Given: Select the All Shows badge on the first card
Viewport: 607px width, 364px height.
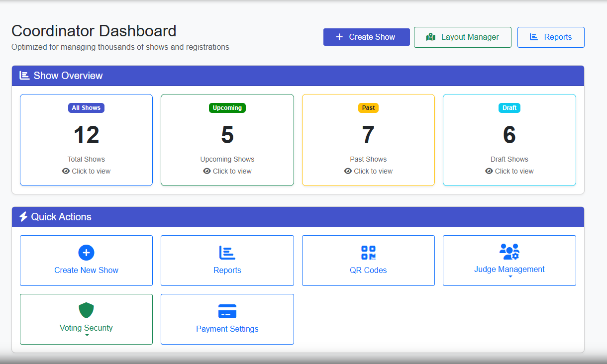Looking at the screenshot, I should [86, 107].
